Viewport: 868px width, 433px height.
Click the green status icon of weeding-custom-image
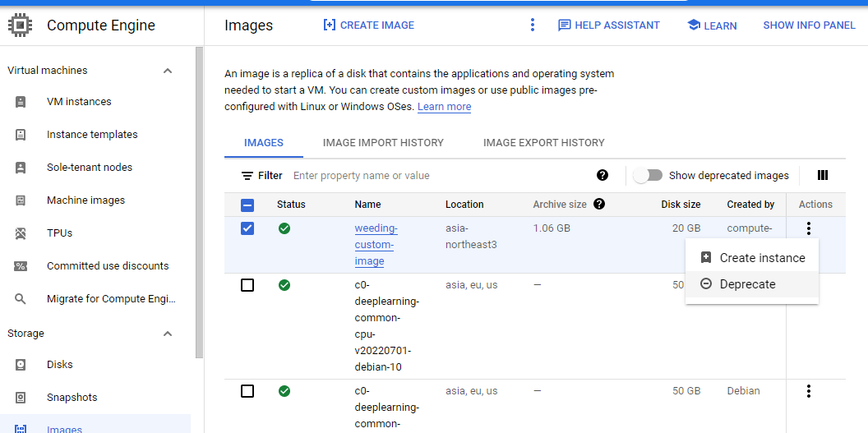284,228
